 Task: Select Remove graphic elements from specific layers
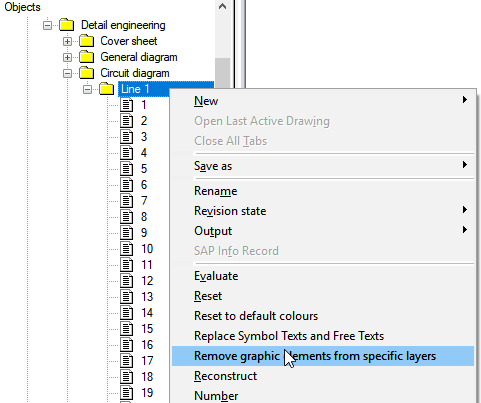pyautogui.click(x=323, y=356)
